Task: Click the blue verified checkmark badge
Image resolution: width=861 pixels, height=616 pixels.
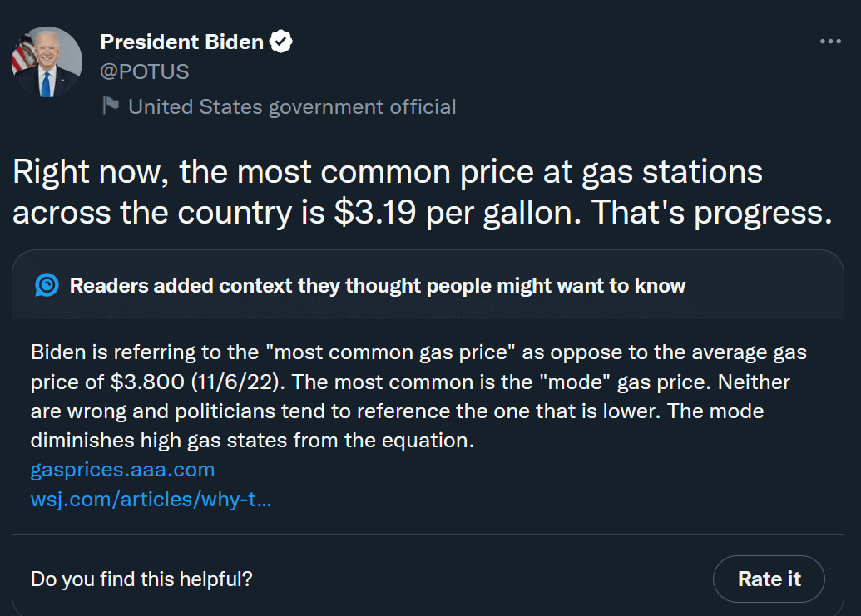Action: (280, 42)
